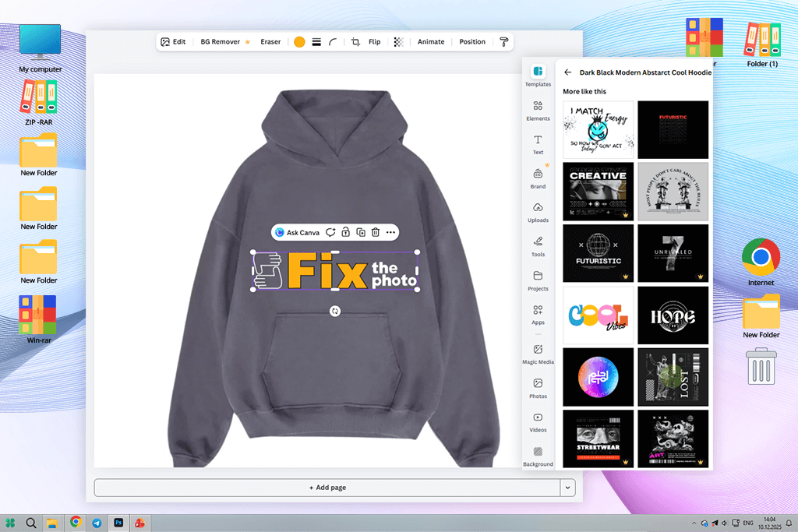Select the LOST statue template

coord(673,377)
